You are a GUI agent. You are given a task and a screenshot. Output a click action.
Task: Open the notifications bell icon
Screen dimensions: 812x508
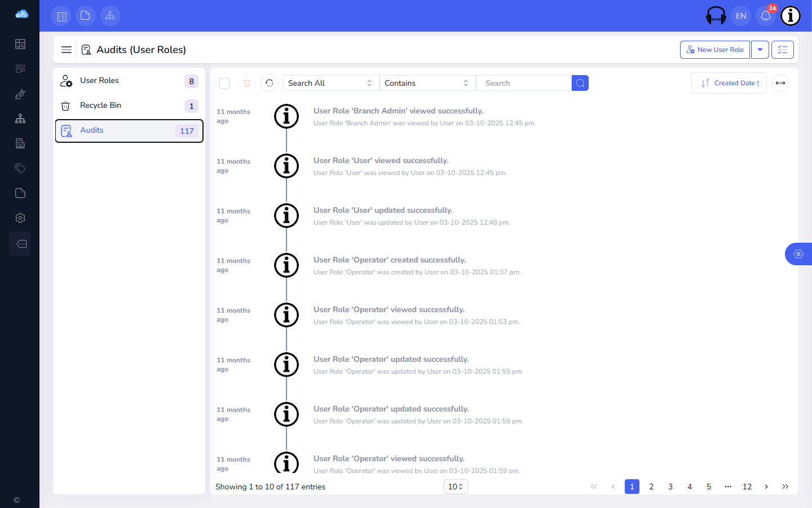pos(765,16)
